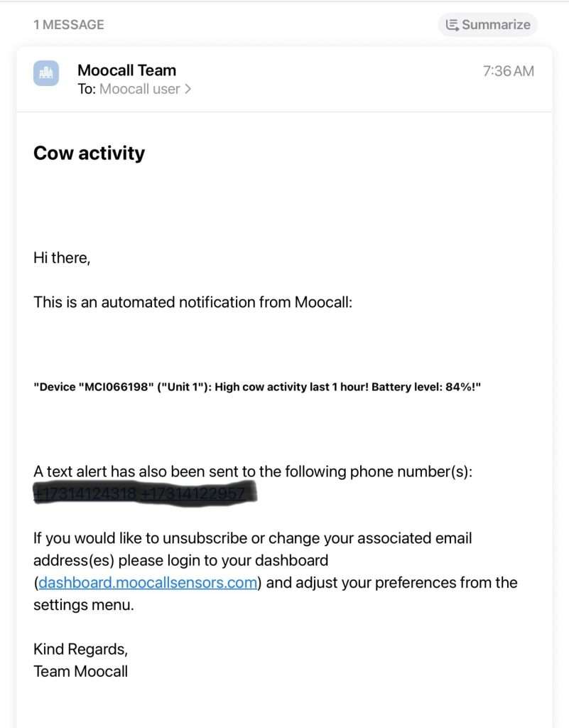The height and width of the screenshot is (728, 569).
Task: Click the Summarize button
Action: point(488,25)
